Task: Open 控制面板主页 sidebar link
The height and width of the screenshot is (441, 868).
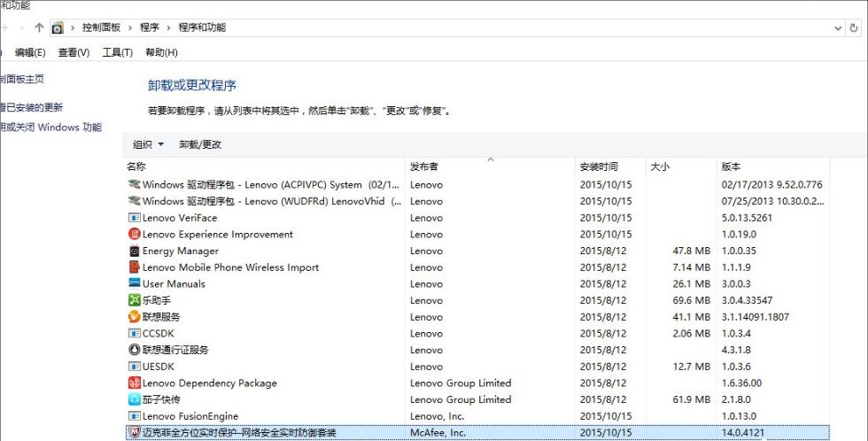Action: 22,79
